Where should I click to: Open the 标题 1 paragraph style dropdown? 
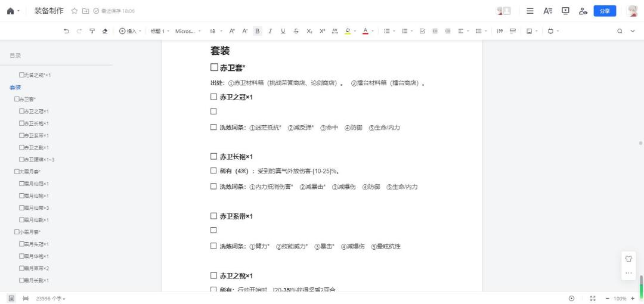[x=159, y=31]
